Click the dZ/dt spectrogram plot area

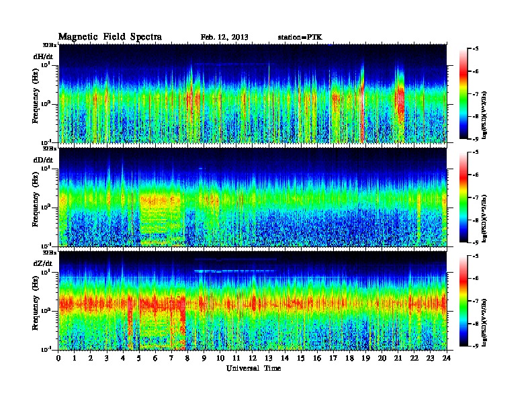pyautogui.click(x=253, y=301)
